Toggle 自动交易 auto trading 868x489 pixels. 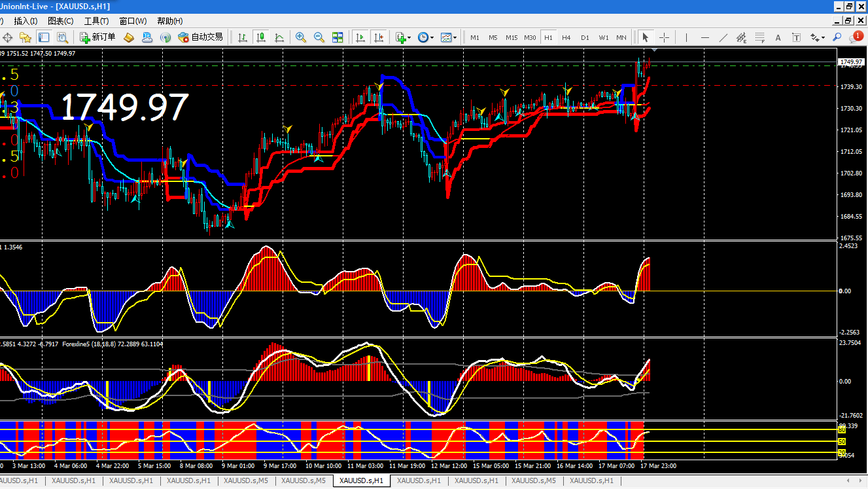pyautogui.click(x=201, y=37)
